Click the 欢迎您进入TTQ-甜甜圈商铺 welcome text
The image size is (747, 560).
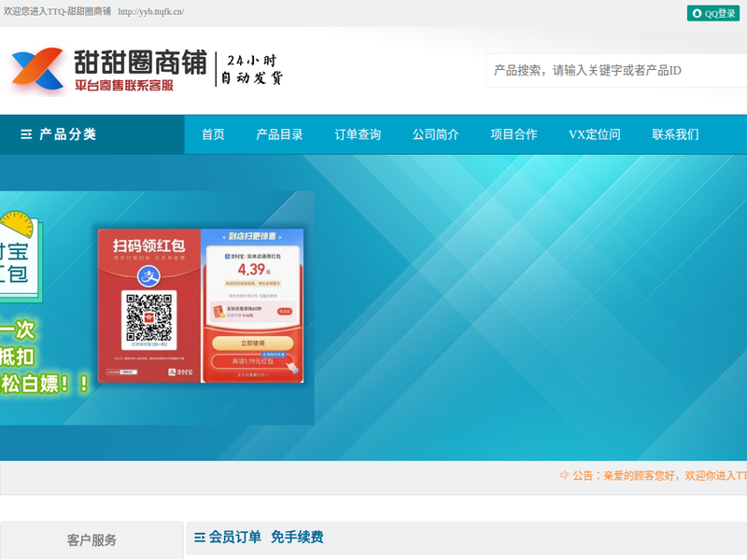click(x=57, y=11)
